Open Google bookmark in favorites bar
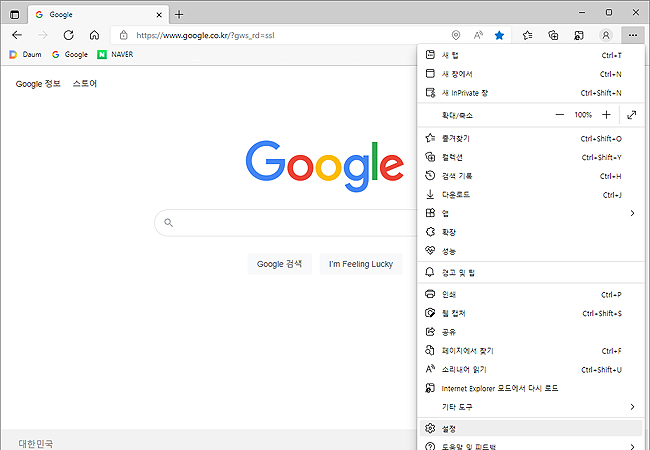Viewport: 650px width, 450px height. [70, 54]
